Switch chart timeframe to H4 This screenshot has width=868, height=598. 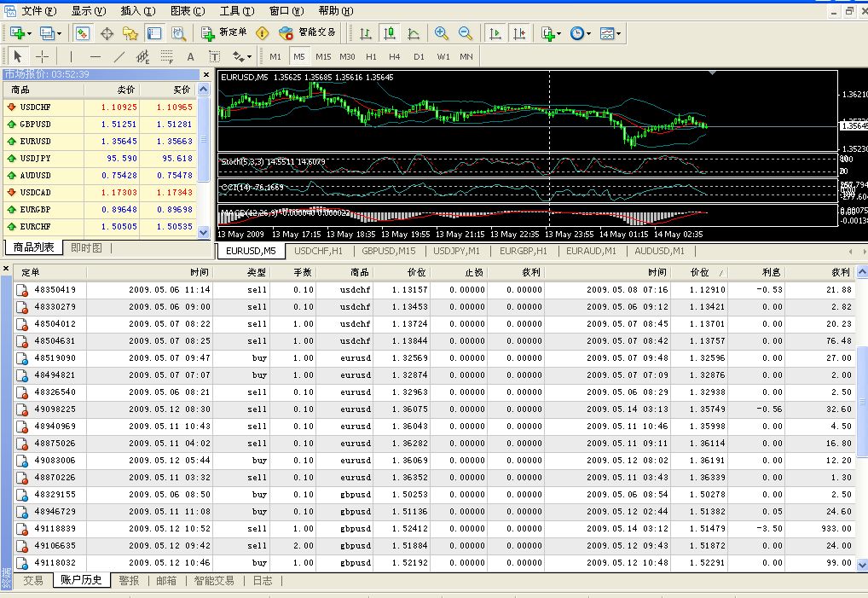[394, 56]
